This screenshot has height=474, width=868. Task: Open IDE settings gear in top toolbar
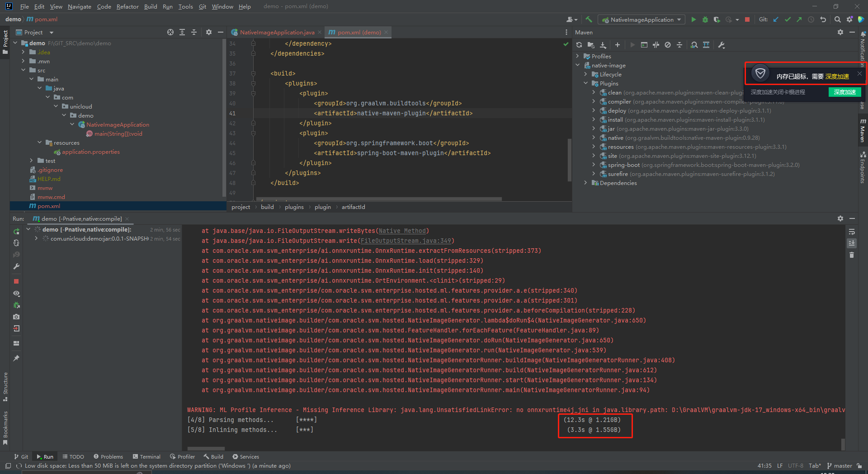click(849, 19)
